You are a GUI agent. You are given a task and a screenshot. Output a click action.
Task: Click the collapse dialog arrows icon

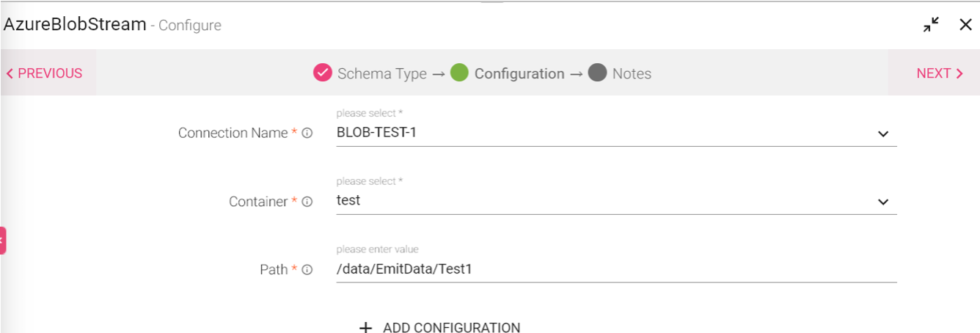click(x=931, y=25)
